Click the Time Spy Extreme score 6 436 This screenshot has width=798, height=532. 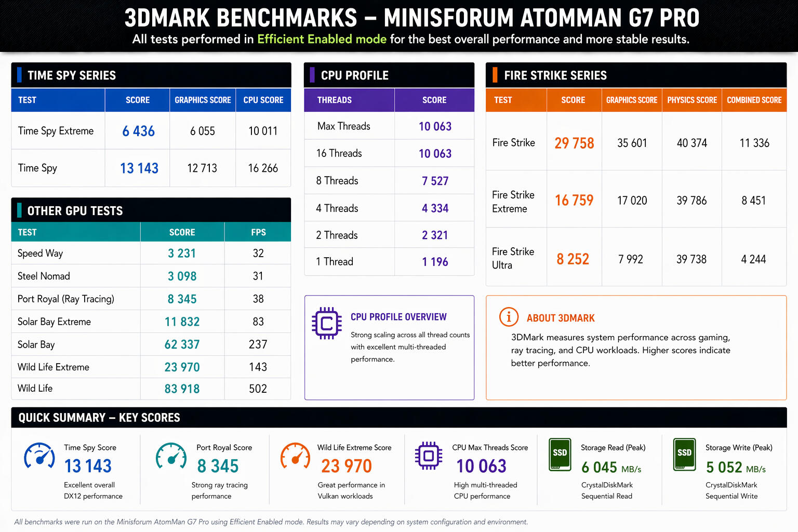(x=138, y=131)
